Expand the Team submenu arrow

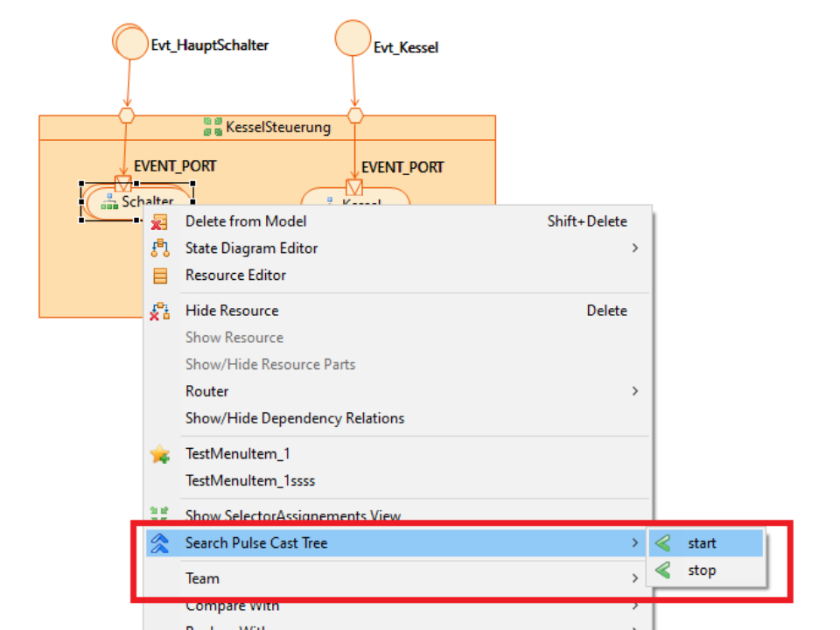635,578
